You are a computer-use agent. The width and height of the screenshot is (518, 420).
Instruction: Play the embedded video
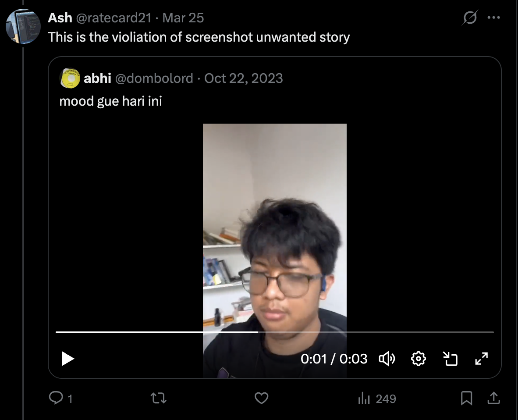68,359
